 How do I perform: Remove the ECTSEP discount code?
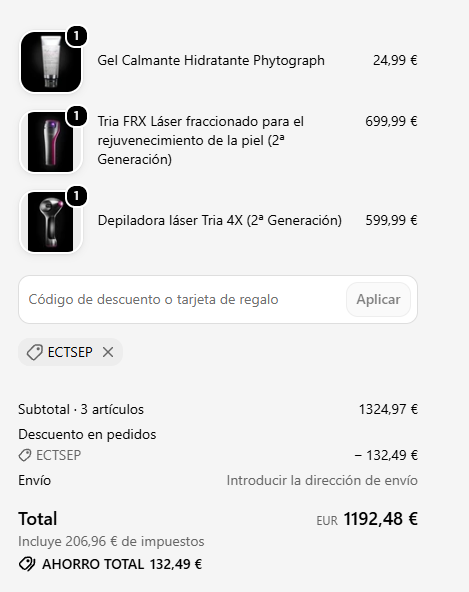[108, 352]
